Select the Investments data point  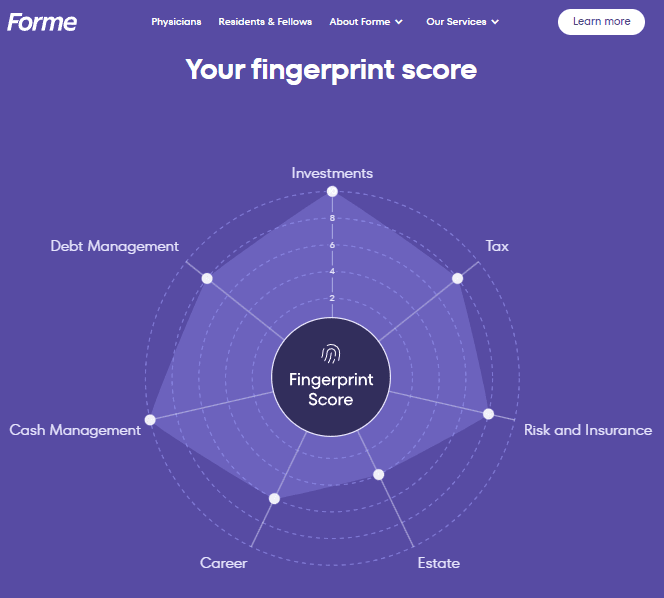332,192
